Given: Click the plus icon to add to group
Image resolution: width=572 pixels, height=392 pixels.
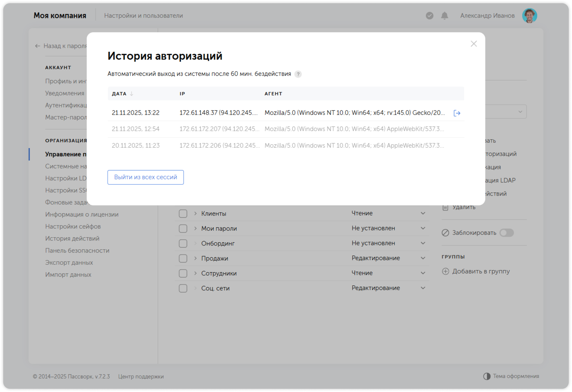Looking at the screenshot, I should pos(445,271).
